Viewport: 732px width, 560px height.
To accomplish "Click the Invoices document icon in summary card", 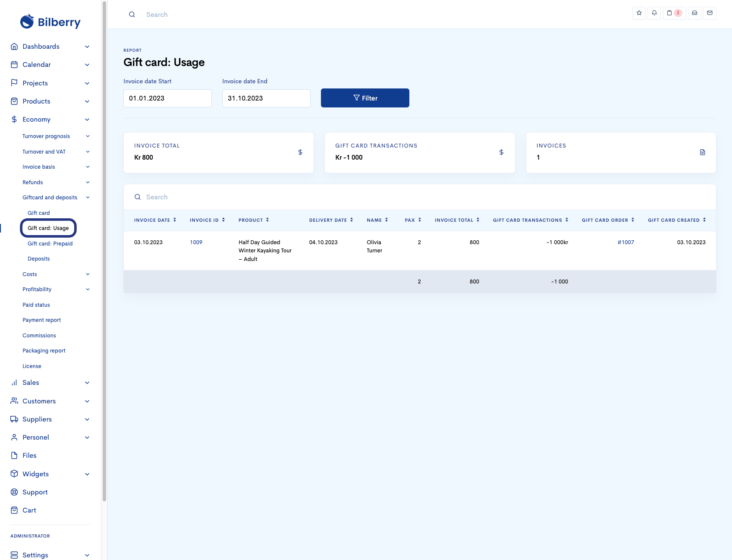I will pos(702,152).
